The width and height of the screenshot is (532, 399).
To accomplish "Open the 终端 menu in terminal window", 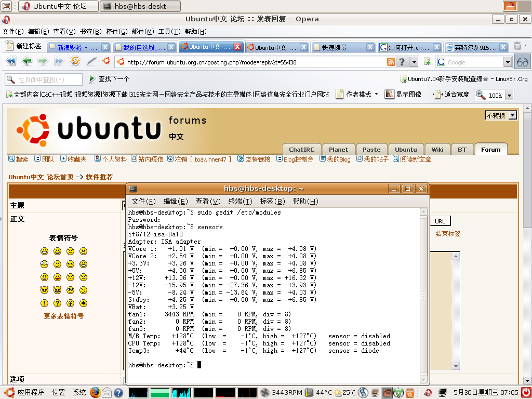I will pos(240,201).
